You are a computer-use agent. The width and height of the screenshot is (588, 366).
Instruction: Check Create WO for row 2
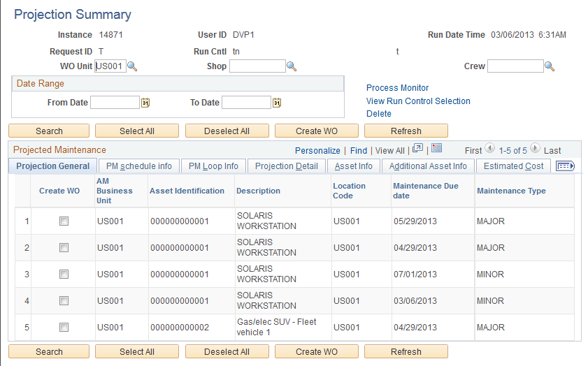coord(64,248)
